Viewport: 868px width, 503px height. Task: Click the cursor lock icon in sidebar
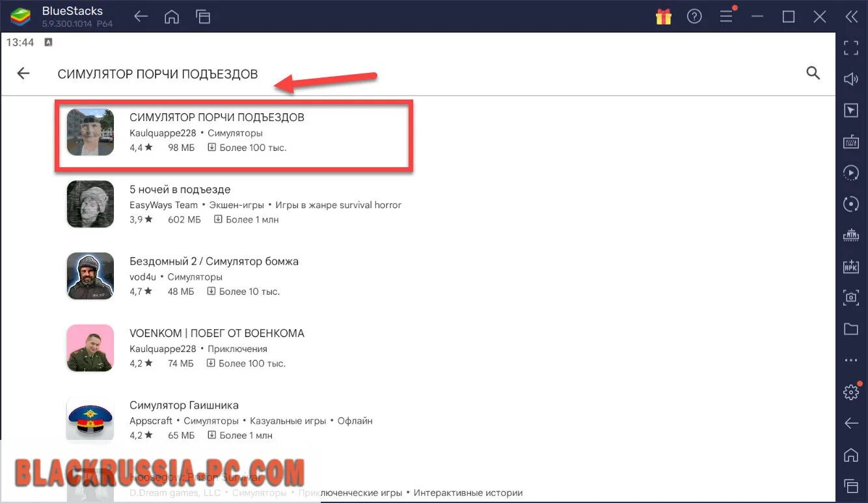click(851, 110)
